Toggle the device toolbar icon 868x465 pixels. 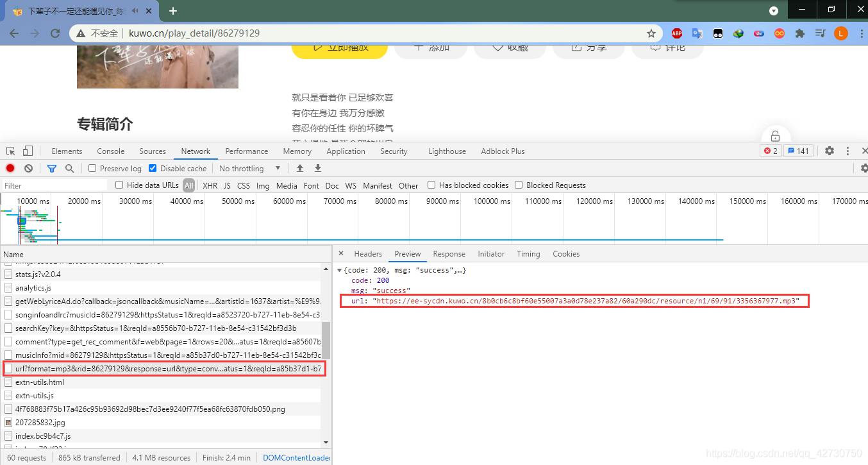click(x=28, y=151)
